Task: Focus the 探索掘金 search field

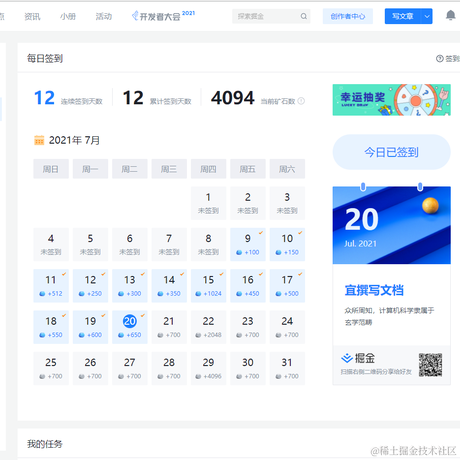Action: (271, 16)
